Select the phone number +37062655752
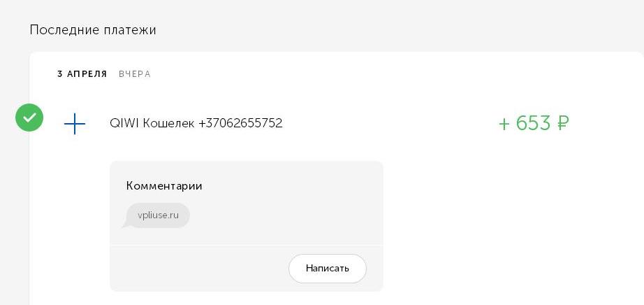 240,123
